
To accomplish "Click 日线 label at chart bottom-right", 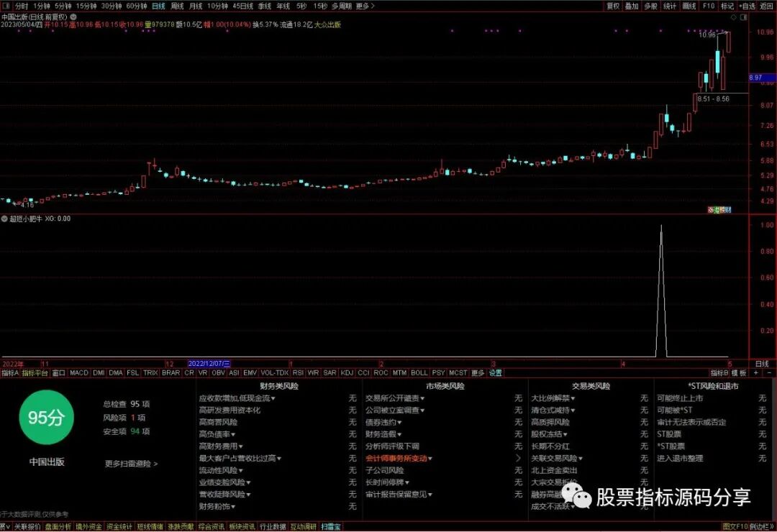I will (762, 364).
